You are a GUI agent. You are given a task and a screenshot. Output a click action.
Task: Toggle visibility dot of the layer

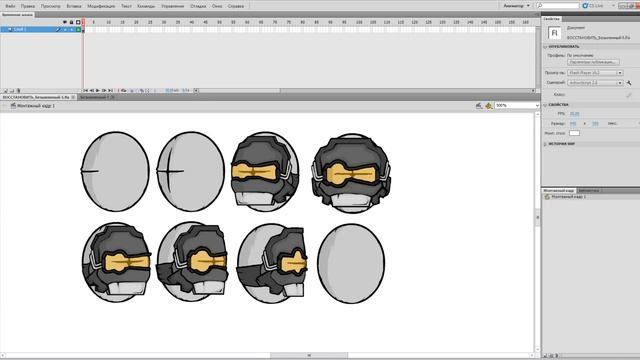(65, 29)
